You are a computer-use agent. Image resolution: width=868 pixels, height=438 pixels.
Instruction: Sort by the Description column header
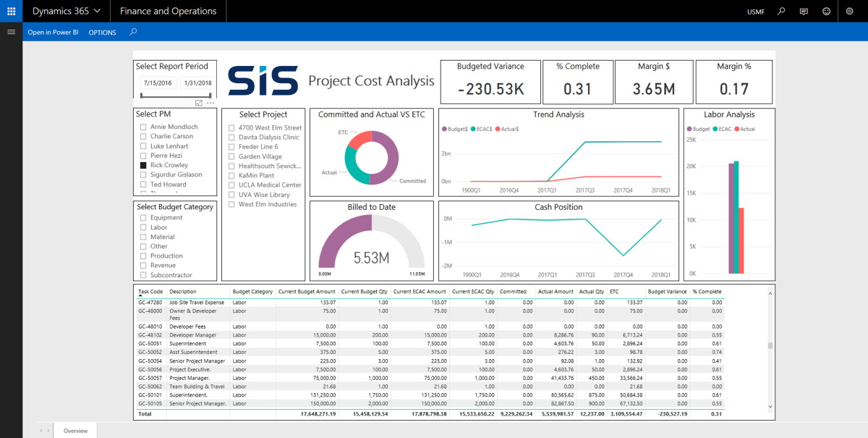[183, 292]
